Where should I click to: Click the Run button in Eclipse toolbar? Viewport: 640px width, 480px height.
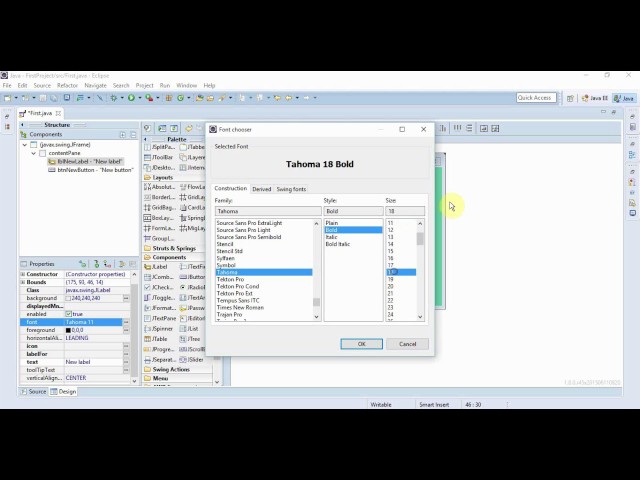131,98
